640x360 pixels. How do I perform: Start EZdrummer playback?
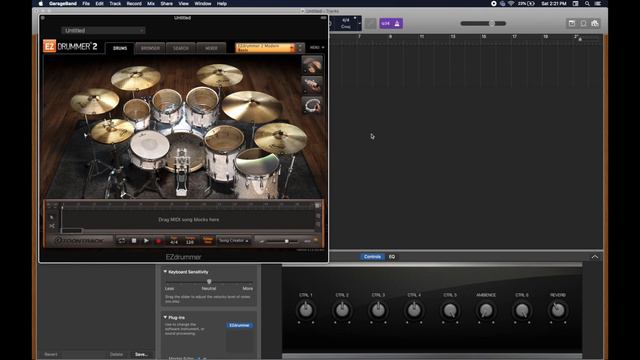coord(146,241)
